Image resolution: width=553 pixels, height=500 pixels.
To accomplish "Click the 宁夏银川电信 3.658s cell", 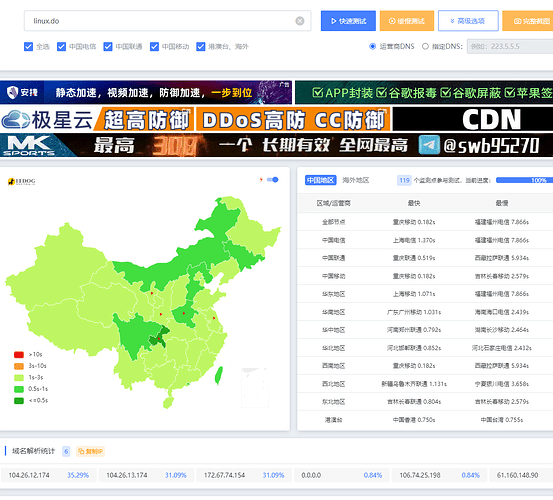I will 502,384.
